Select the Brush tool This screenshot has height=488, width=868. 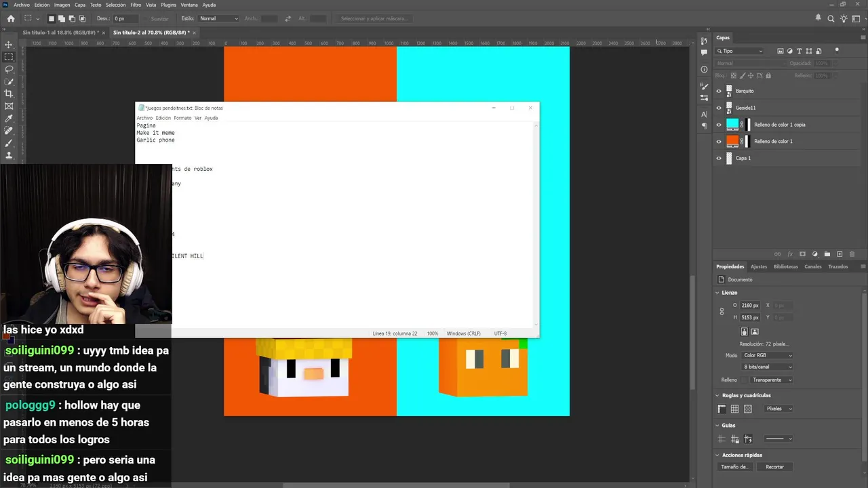pos(9,143)
